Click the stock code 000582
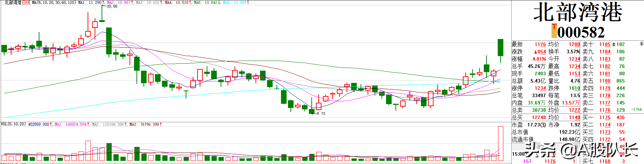This screenshot has width=644, height=164. pos(581,32)
